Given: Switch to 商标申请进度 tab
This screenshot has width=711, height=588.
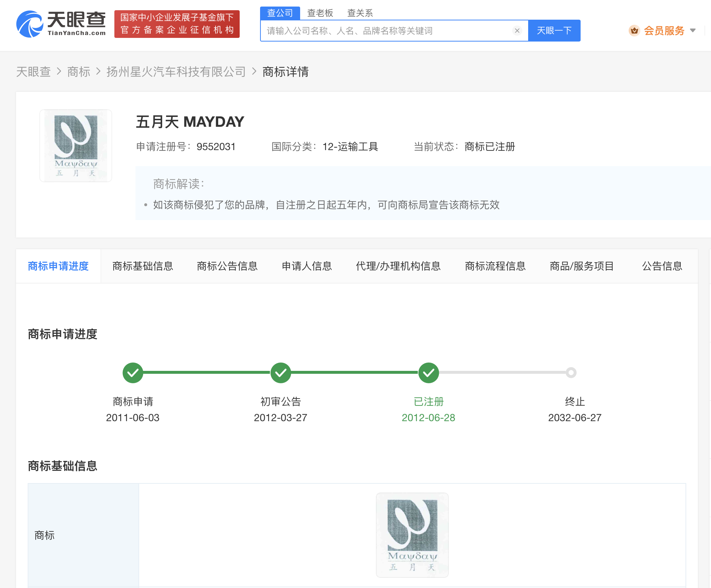Looking at the screenshot, I should pos(58,266).
